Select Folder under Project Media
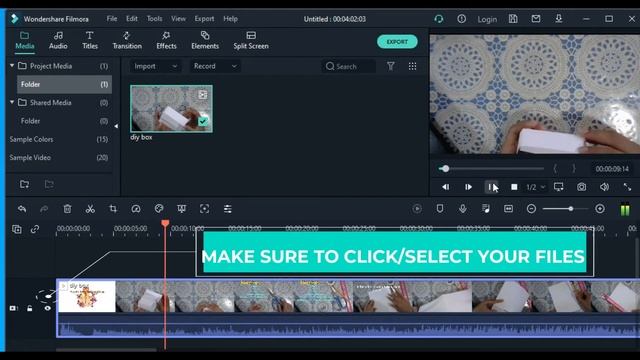Screen dimensions: 640x360 [64, 84]
